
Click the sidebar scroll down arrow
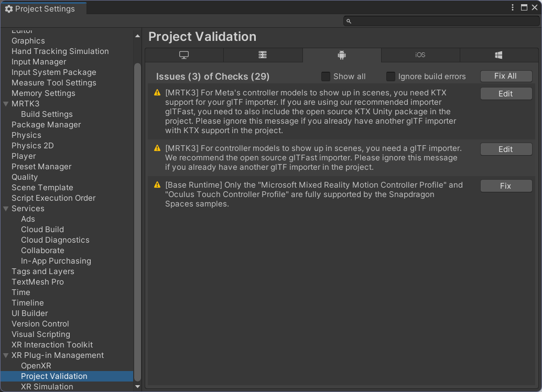coord(137,386)
